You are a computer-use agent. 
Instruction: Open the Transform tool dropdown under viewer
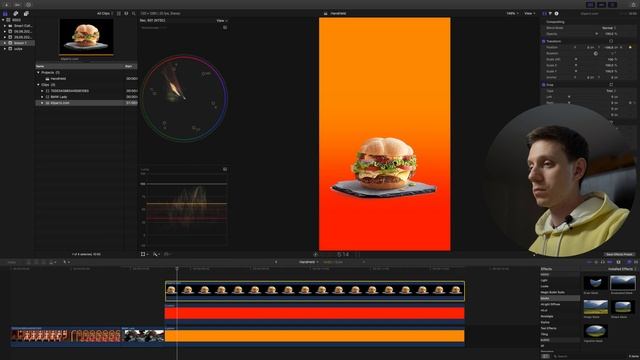click(x=144, y=254)
